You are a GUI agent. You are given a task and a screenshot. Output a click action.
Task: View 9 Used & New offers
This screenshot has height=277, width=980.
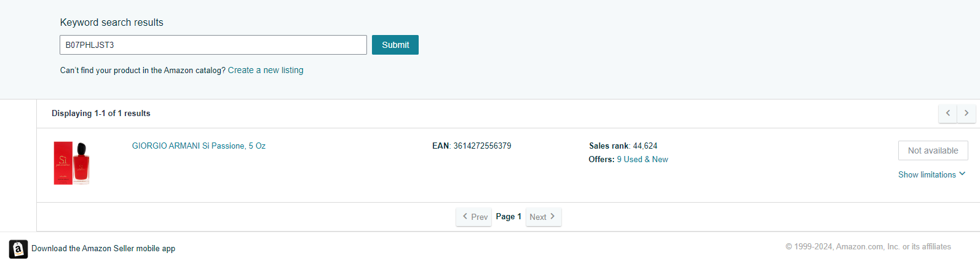[x=642, y=159]
